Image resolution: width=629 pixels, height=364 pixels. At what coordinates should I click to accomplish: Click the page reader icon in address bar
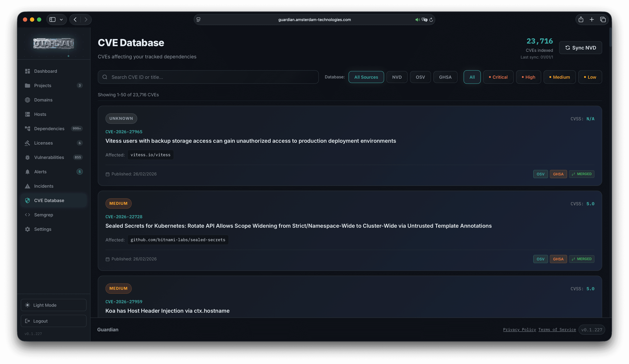198,19
